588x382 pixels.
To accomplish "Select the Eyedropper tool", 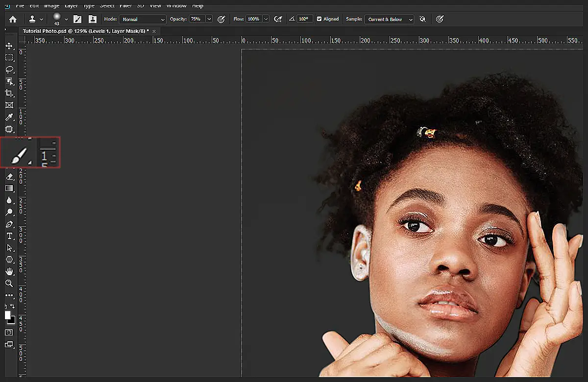I will (9, 117).
